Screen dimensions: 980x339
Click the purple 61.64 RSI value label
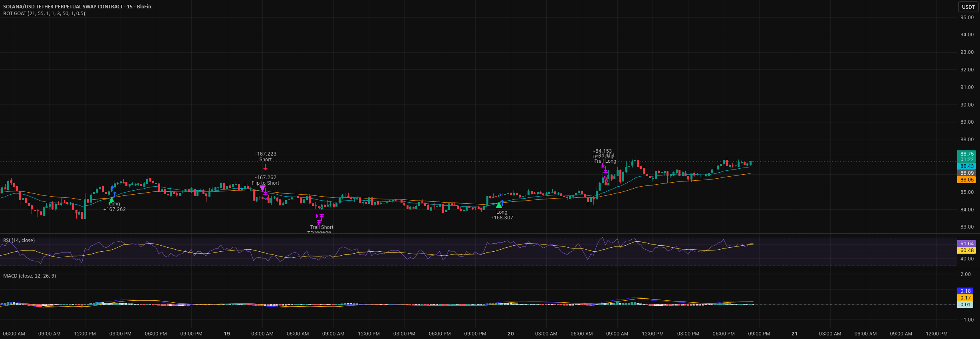click(966, 244)
